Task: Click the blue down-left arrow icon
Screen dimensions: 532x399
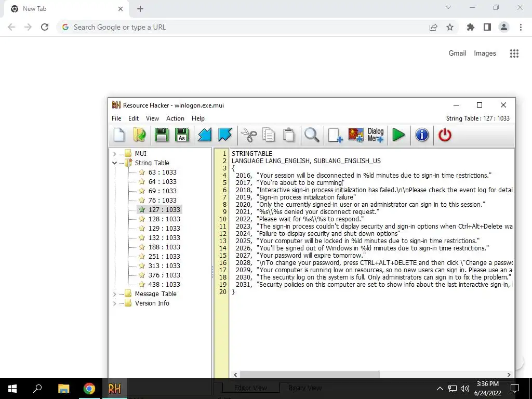Action: [x=205, y=135]
